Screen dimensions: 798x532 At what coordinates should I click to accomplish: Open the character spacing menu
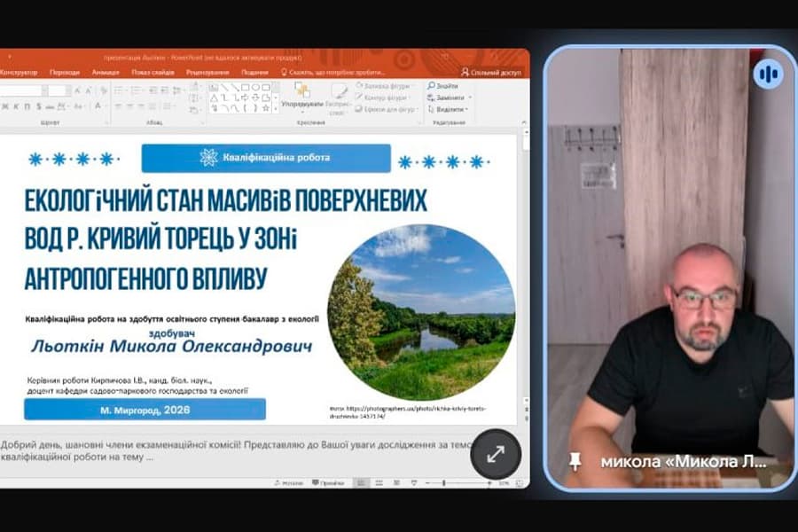(62, 106)
